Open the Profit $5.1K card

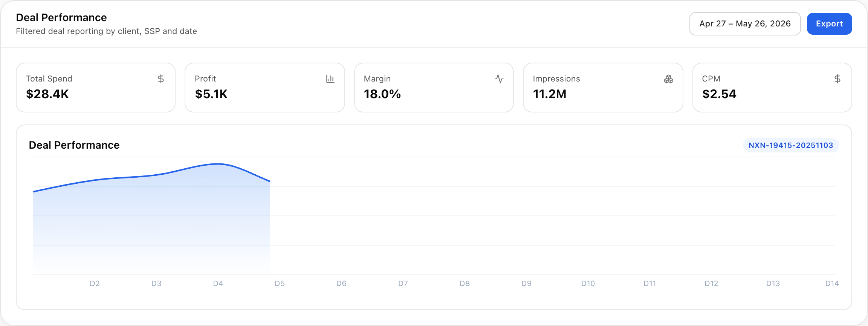coord(265,88)
